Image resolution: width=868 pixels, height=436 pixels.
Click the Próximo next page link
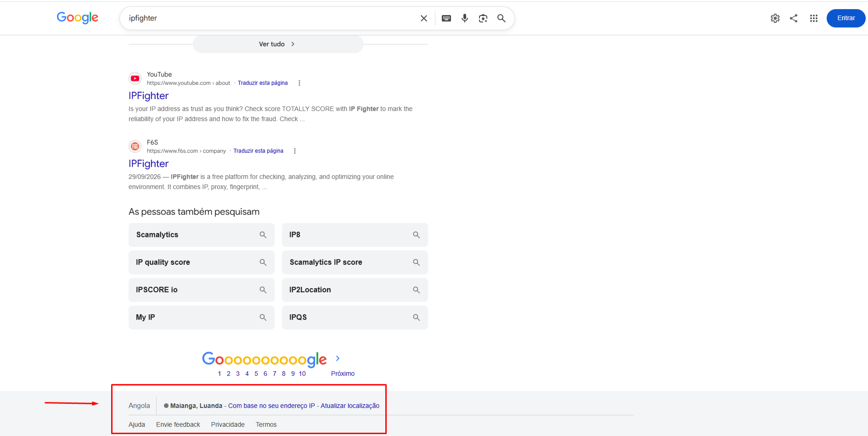343,374
